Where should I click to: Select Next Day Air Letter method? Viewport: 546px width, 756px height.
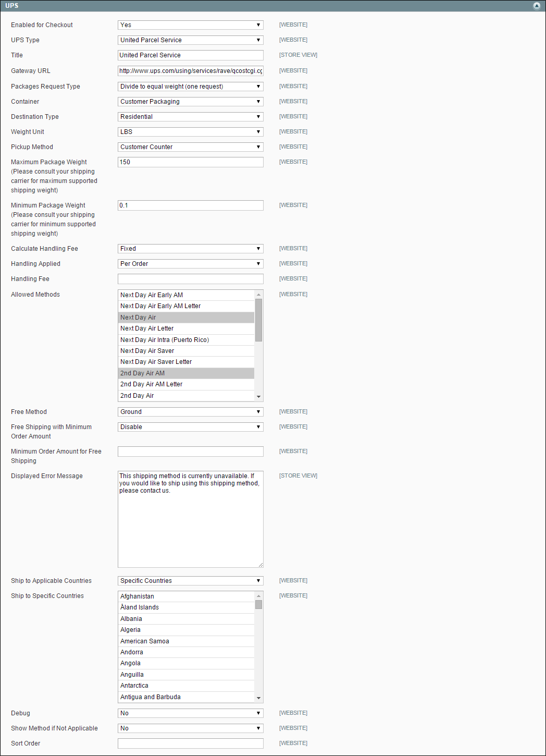[187, 328]
